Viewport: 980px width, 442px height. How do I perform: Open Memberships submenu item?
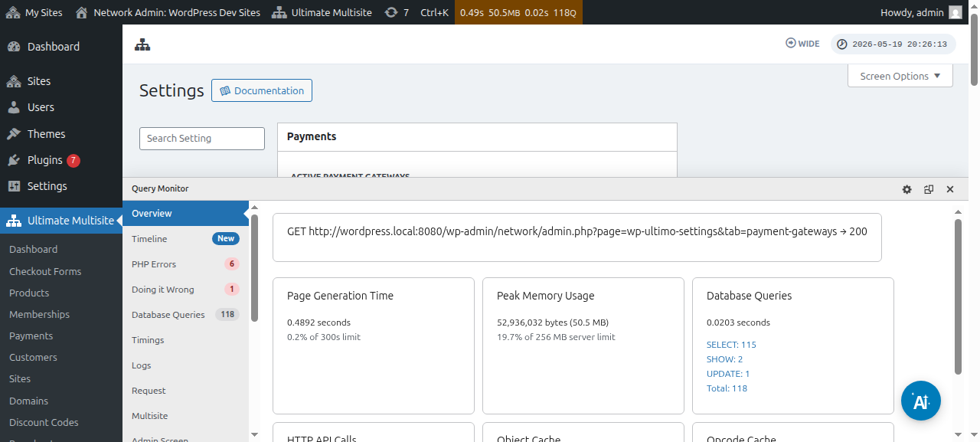coord(61,314)
